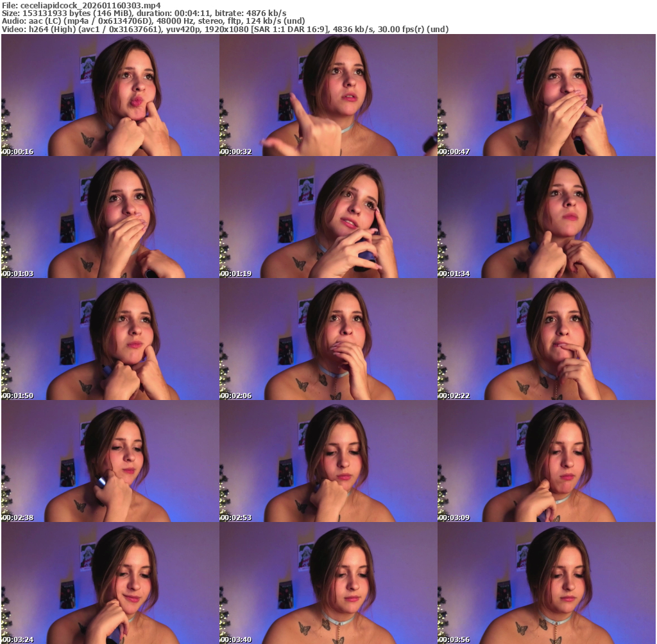Select the thumbnail frame at 00:01:34
The height and width of the screenshot is (644, 657).
547,217
